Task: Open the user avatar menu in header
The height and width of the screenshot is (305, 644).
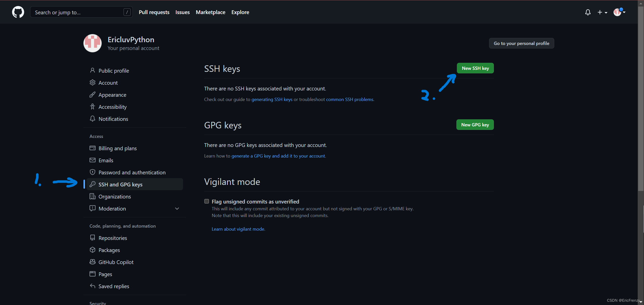Action: coord(619,12)
